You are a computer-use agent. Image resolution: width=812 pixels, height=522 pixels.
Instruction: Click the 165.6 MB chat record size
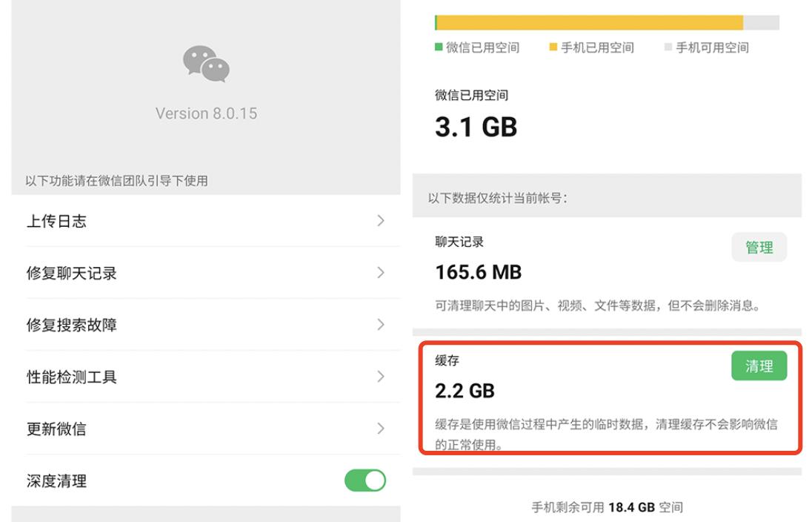(x=478, y=271)
